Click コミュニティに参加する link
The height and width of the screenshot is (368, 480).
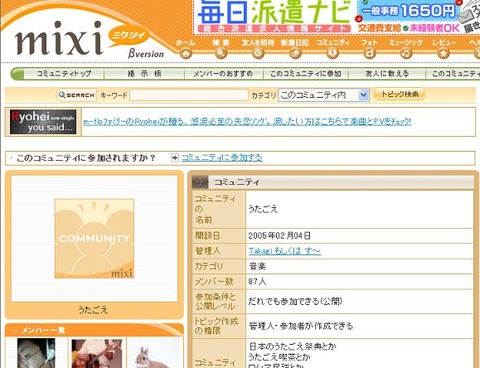(222, 158)
